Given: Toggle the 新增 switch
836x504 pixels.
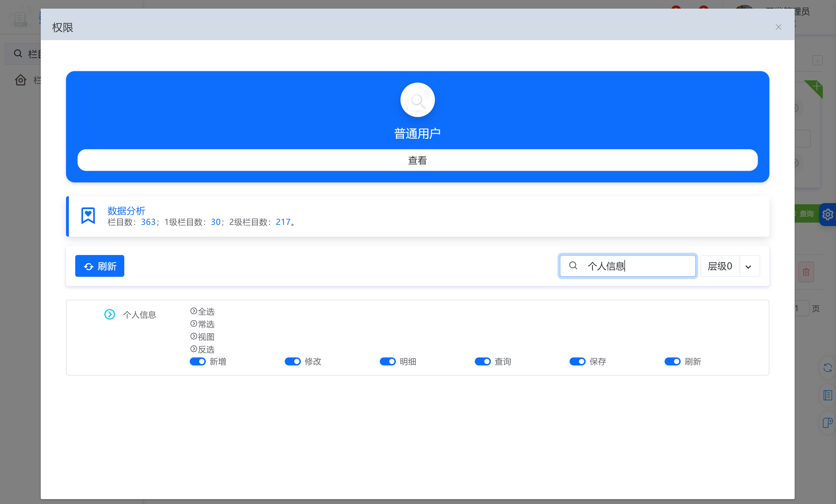Looking at the screenshot, I should [x=198, y=362].
